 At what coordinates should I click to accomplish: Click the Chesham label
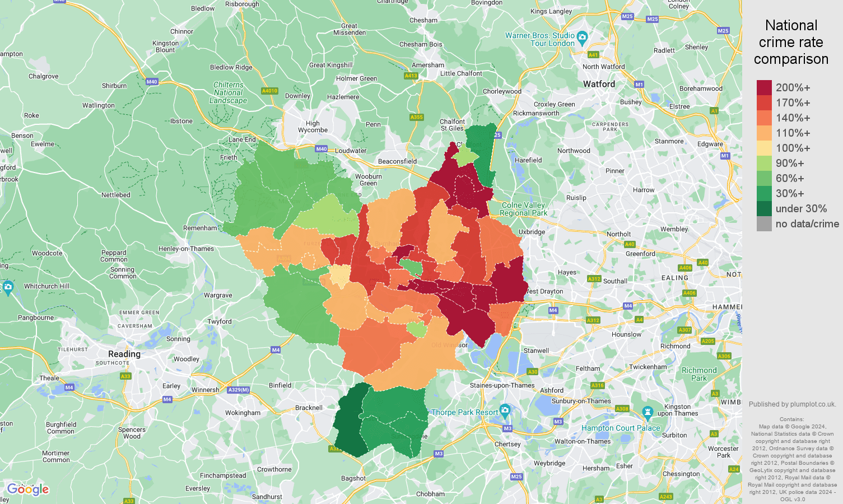[x=423, y=20]
